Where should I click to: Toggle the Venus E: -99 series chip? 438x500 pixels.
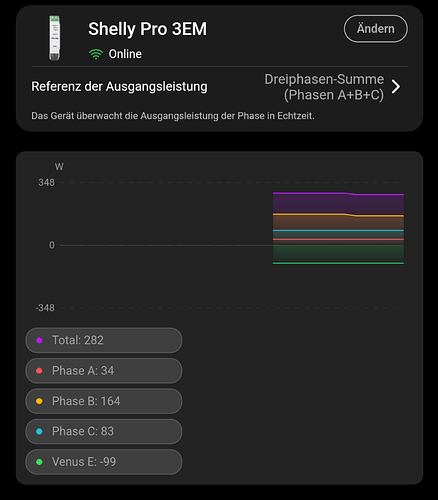[104, 462]
